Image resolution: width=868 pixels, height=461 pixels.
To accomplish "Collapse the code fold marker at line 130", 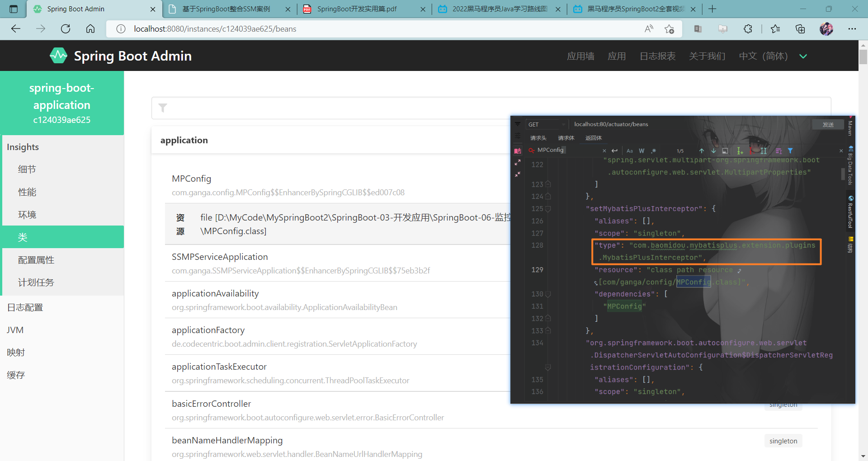I will [x=548, y=294].
